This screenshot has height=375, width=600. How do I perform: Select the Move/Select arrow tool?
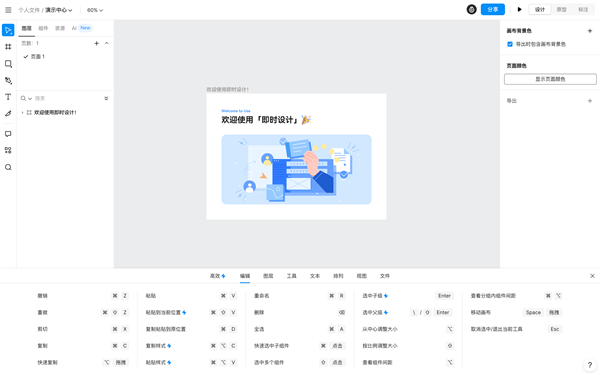[8, 30]
